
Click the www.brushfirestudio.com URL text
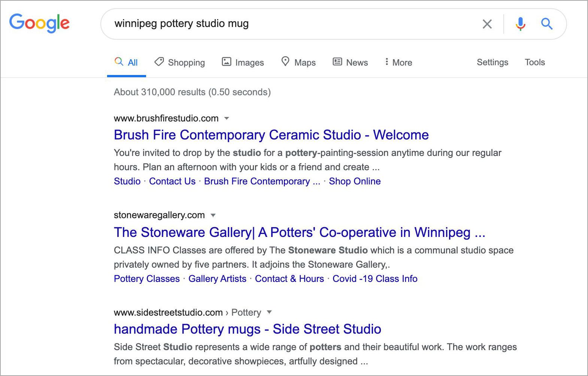click(x=166, y=118)
